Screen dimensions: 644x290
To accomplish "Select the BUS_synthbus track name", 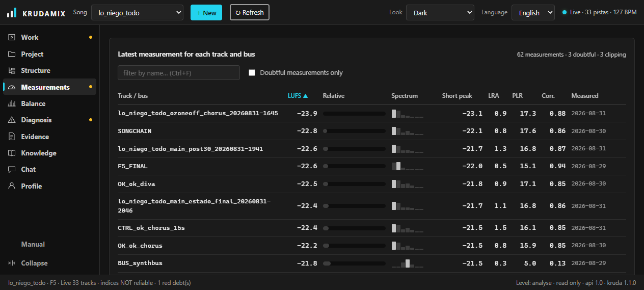I will (140, 263).
